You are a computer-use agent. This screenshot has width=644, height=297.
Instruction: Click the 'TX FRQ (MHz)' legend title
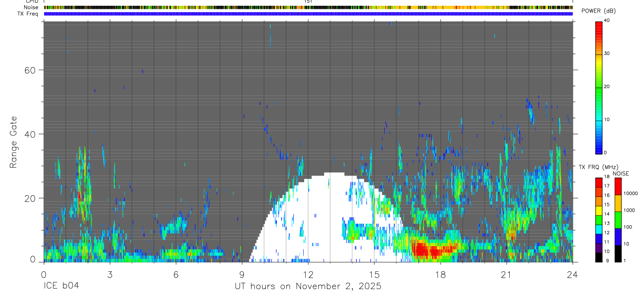pyautogui.click(x=598, y=167)
